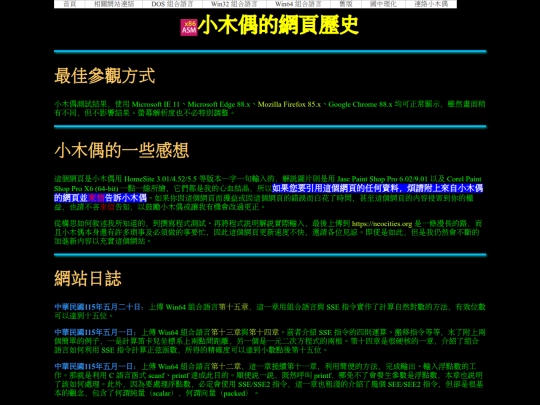This screenshot has width=540, height=405.
Task: Click the 最佳參觀方式 heading
Action: 105,76
